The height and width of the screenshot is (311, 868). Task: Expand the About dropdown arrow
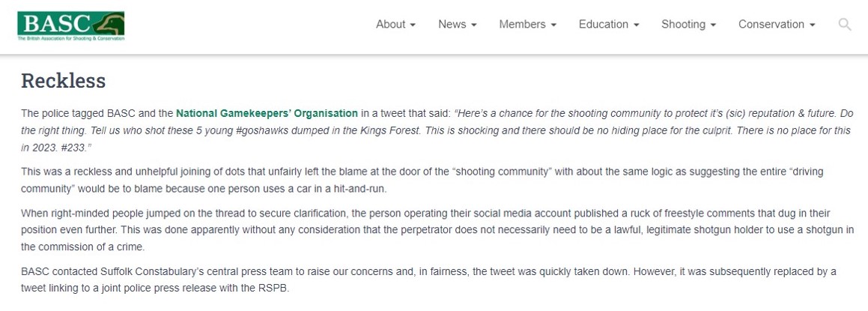413,25
